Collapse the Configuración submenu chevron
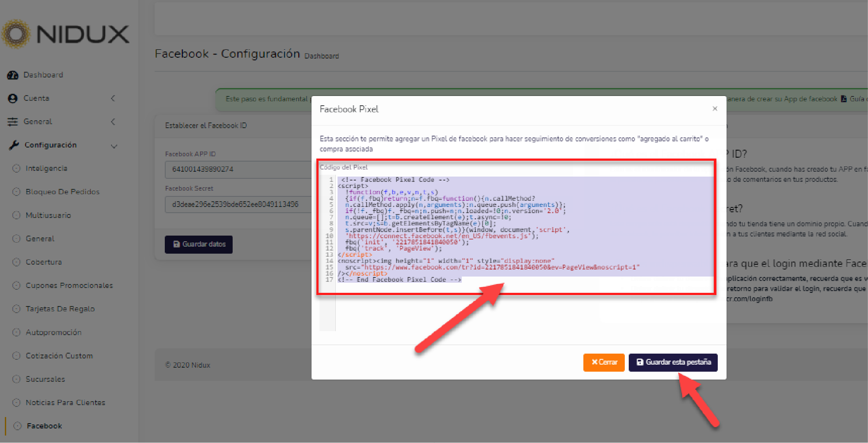This screenshot has width=868, height=443. tap(114, 146)
